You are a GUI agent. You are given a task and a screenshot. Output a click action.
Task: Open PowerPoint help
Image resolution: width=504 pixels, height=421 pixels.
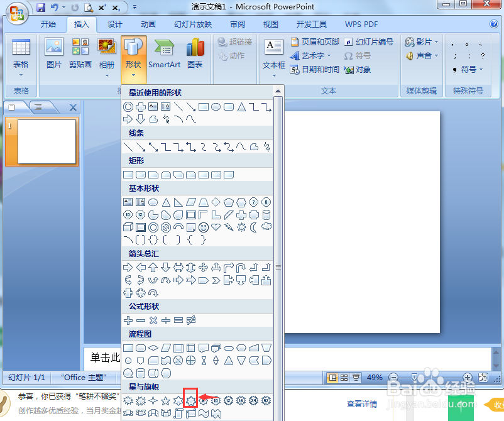[494, 24]
